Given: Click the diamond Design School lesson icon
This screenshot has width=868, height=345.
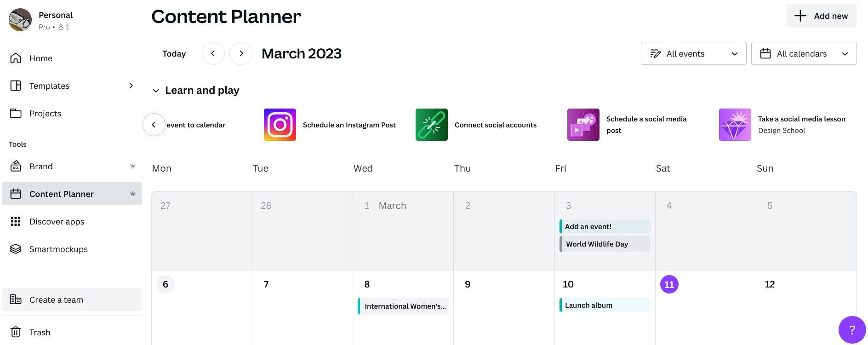Looking at the screenshot, I should click(735, 125).
